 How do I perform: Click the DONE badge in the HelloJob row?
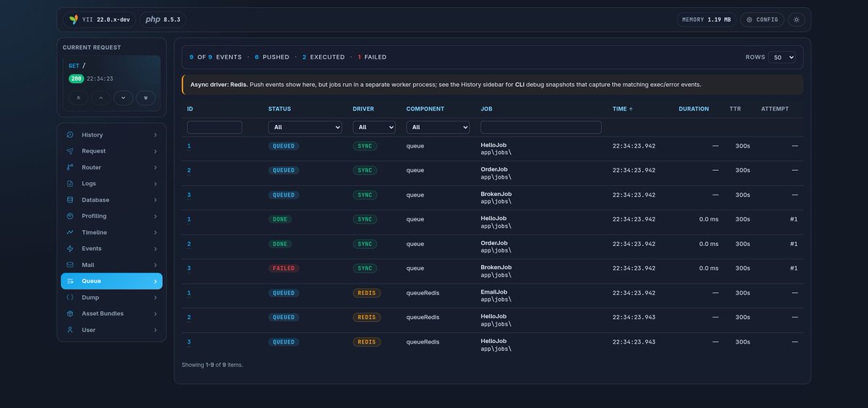click(281, 219)
